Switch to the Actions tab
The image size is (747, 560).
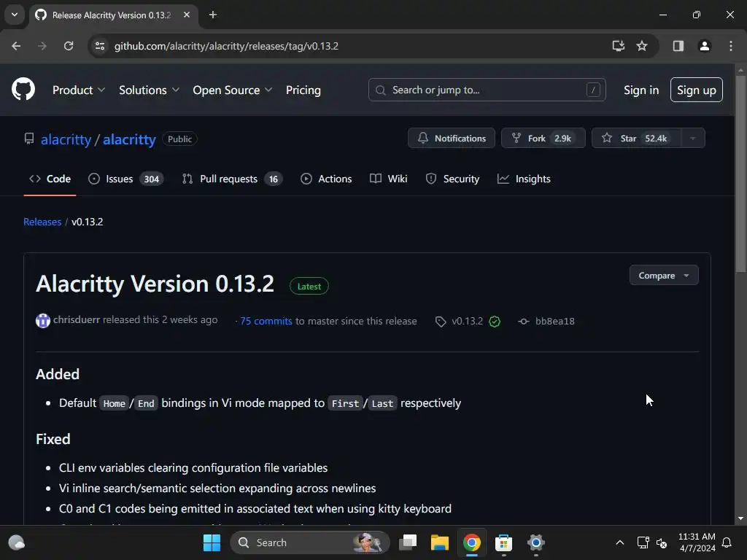point(326,179)
